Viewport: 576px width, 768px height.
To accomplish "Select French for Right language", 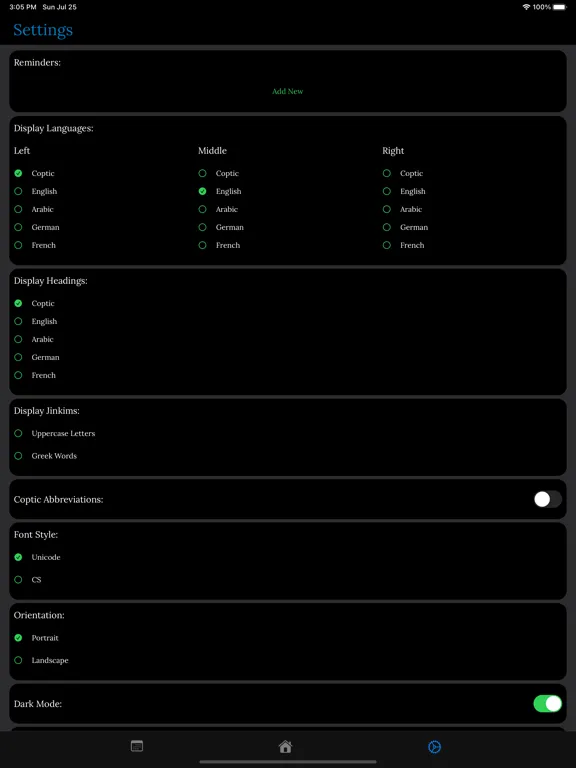I will [x=387, y=245].
